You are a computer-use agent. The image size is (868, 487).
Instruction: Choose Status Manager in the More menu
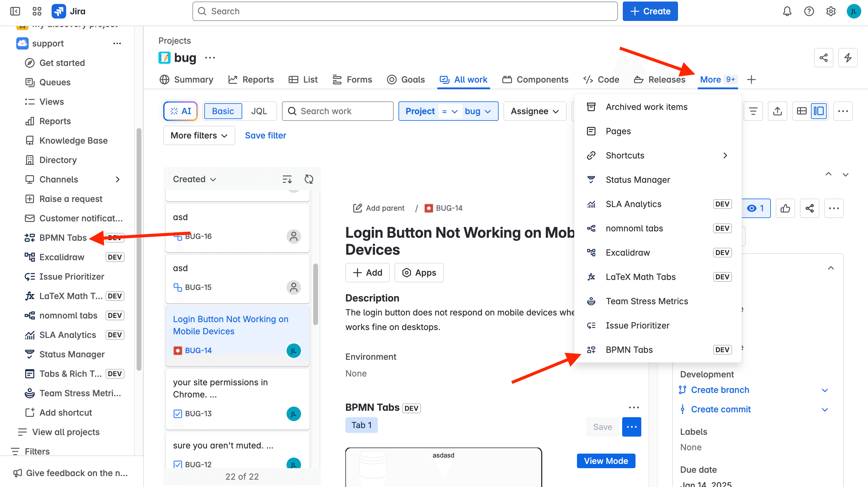click(657, 180)
